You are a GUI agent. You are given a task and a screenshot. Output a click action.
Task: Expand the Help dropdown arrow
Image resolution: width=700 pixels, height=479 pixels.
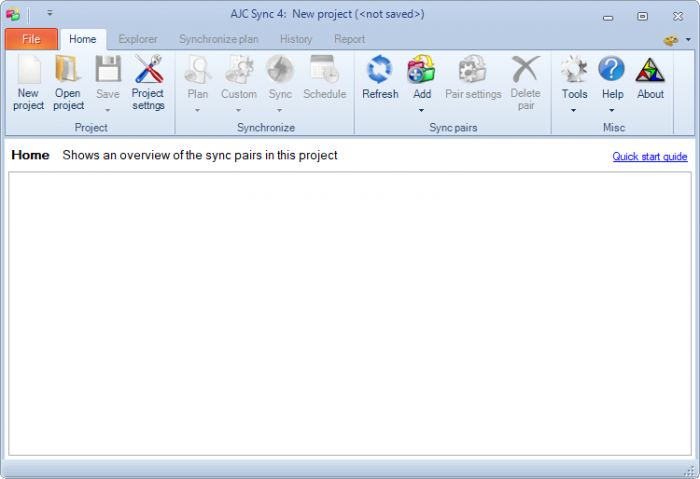click(612, 110)
